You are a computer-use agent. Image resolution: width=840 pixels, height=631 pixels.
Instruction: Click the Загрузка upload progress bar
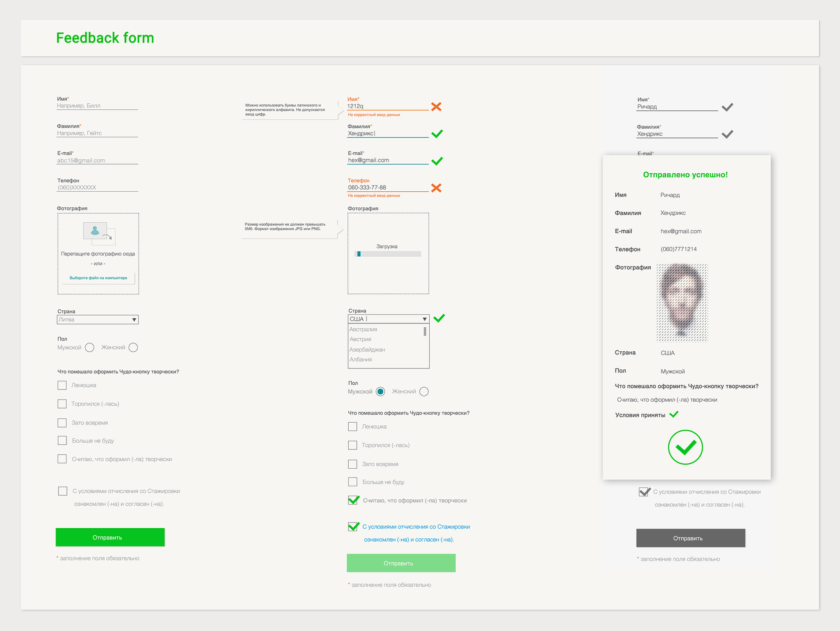click(388, 254)
